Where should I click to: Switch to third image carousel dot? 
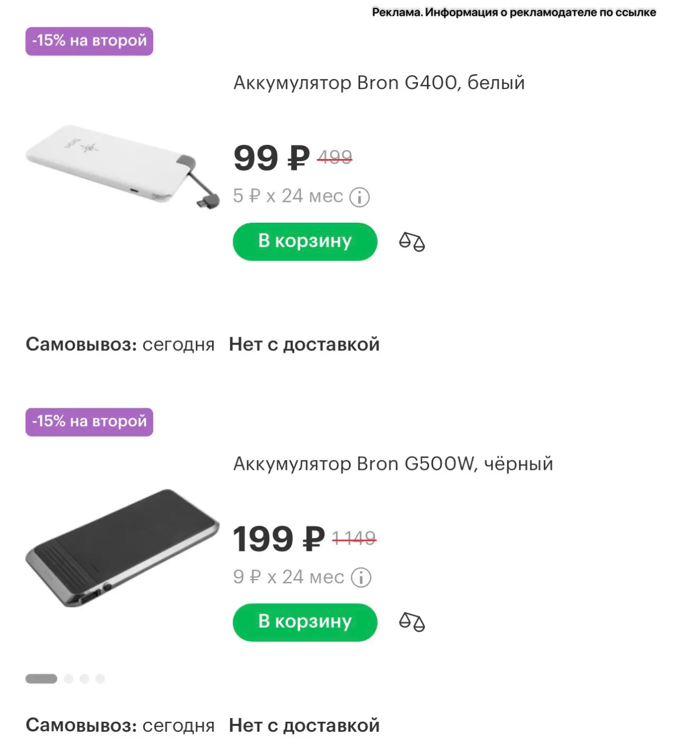point(84,679)
